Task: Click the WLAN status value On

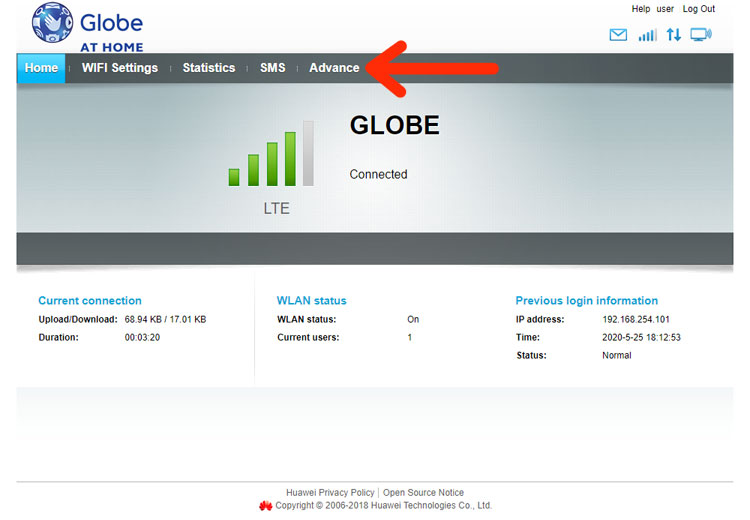Action: pos(413,319)
